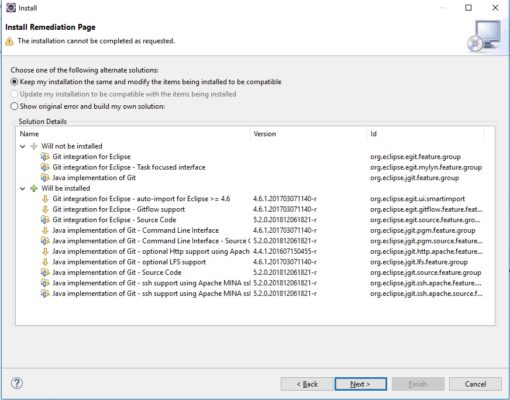Viewport: 510px width, 400px height.
Task: Click the Will not be installed plus icon
Action: click(x=34, y=146)
